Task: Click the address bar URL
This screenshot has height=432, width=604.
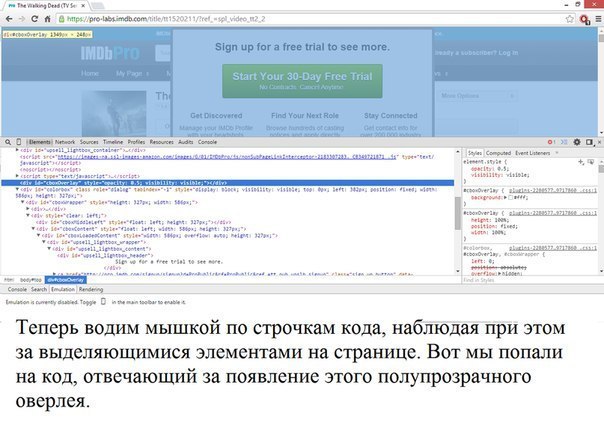Action: [166, 19]
